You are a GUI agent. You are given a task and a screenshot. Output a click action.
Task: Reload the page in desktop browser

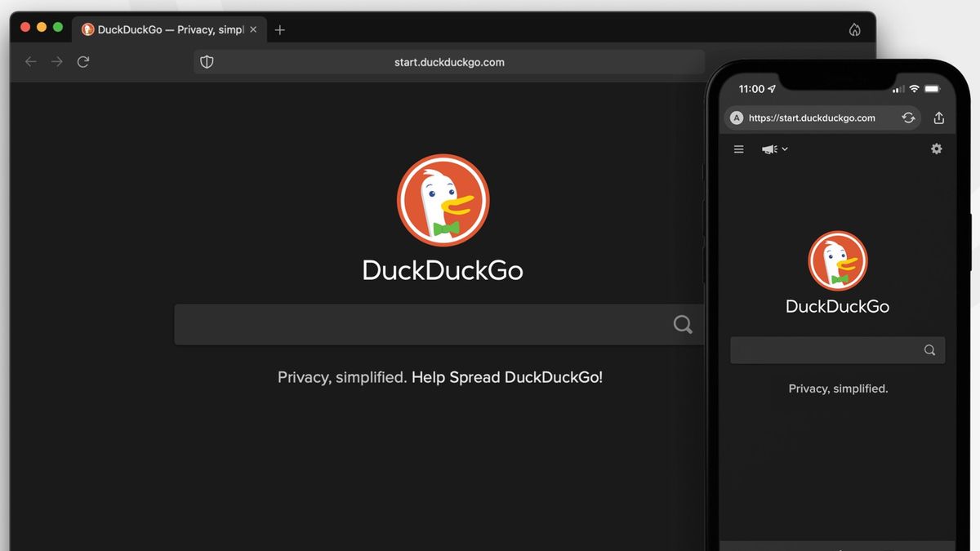point(82,62)
